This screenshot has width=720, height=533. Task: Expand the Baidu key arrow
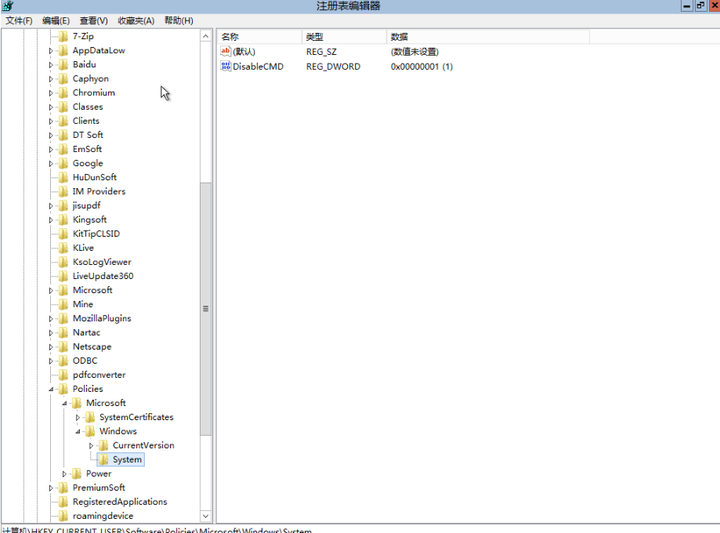point(51,65)
